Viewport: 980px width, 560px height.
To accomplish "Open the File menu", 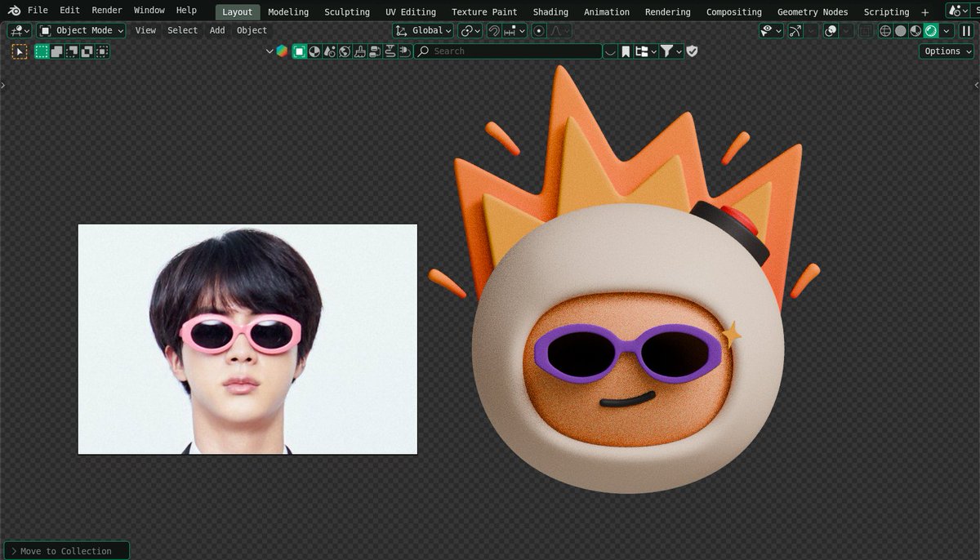I will pos(38,11).
